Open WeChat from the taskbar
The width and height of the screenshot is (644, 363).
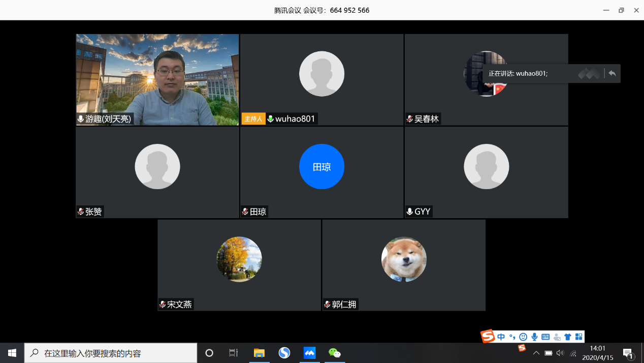[334, 353]
